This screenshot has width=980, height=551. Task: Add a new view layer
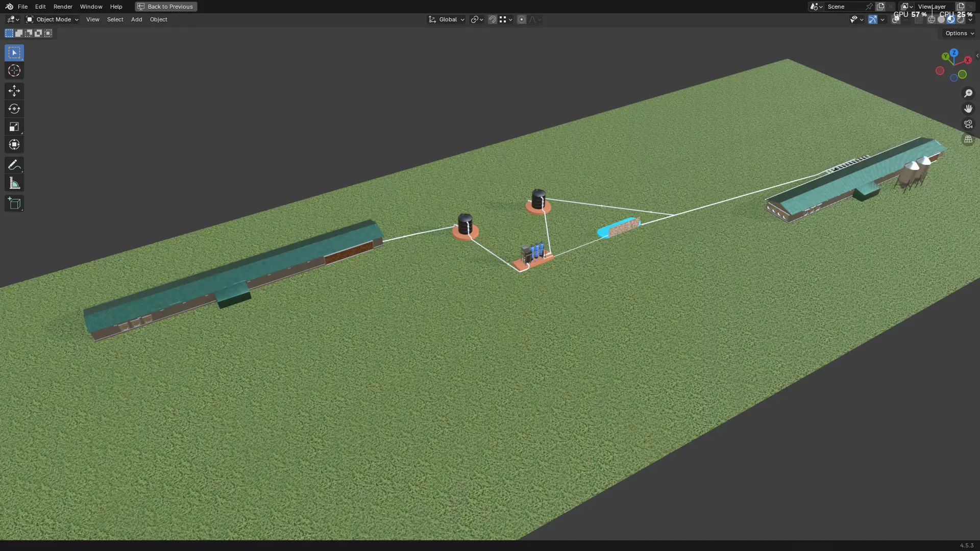point(961,7)
